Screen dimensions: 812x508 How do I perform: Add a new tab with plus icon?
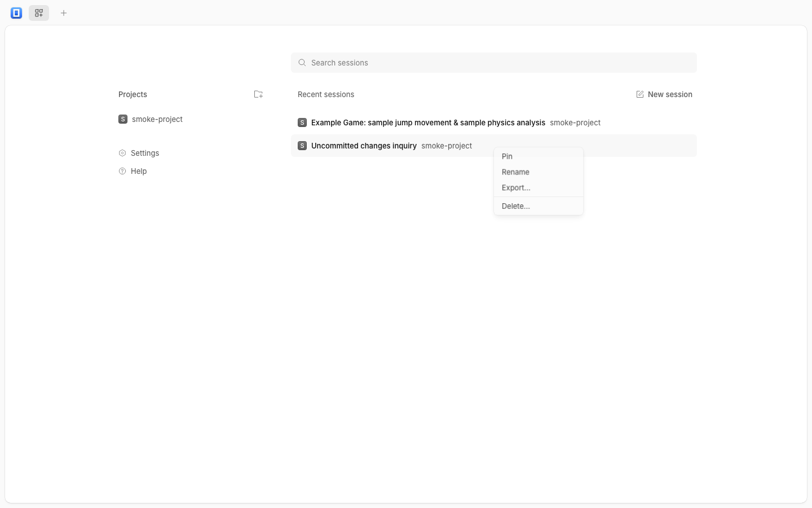point(64,13)
